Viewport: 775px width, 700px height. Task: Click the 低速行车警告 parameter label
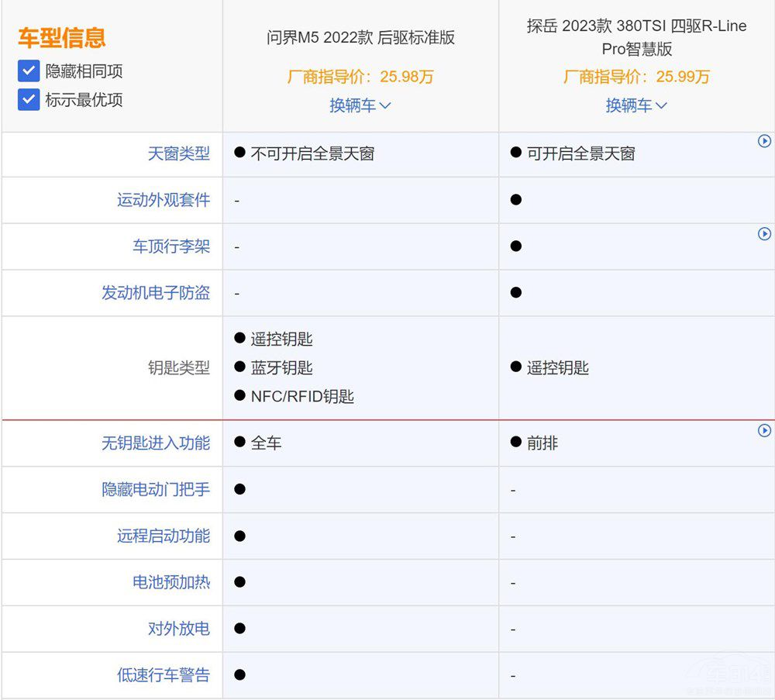(x=163, y=675)
